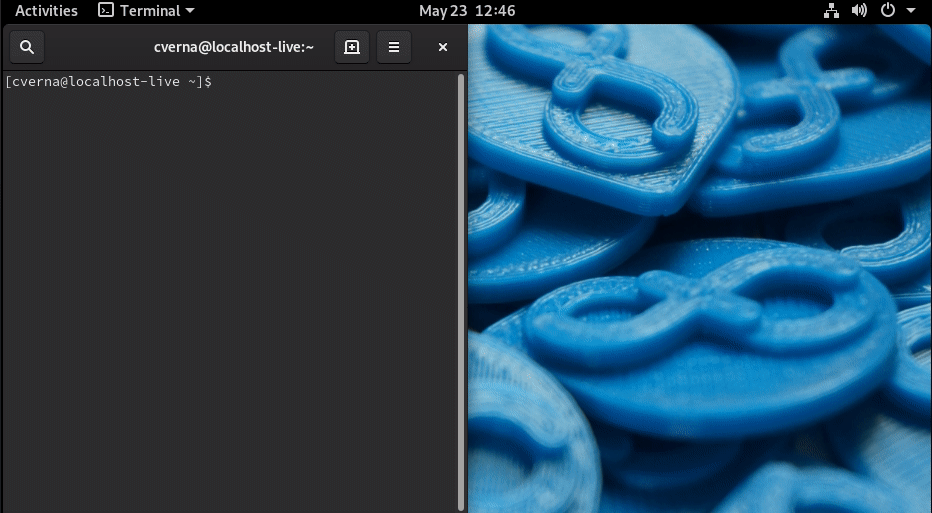Expand the Terminal app menu arrow
Screen dimensions: 932x513
click(x=190, y=11)
